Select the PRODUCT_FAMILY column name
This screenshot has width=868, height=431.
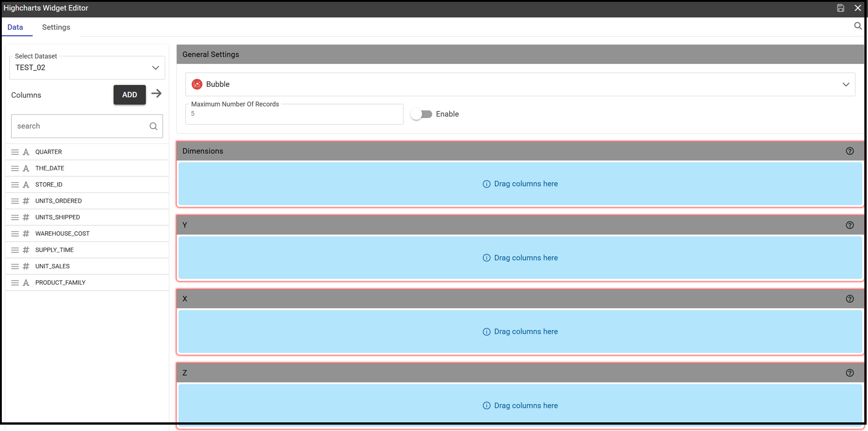pyautogui.click(x=60, y=283)
